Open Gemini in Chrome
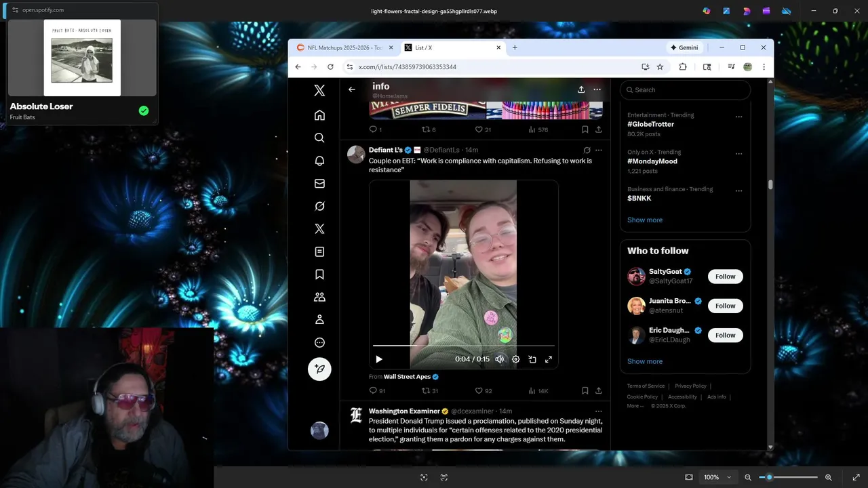This screenshot has width=868, height=488. pos(685,47)
